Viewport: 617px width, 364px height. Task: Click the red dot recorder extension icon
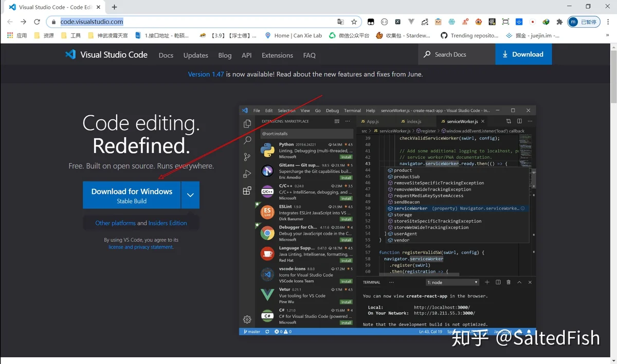tap(533, 22)
